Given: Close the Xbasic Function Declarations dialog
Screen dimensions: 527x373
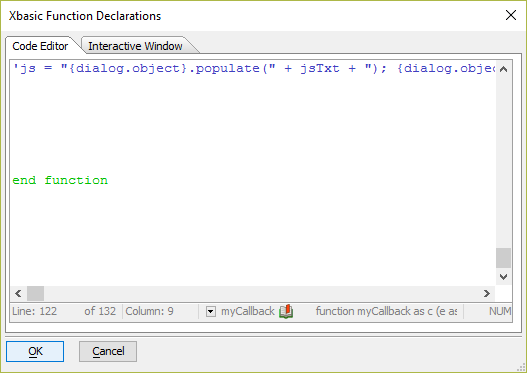Looking at the screenshot, I should [511, 15].
